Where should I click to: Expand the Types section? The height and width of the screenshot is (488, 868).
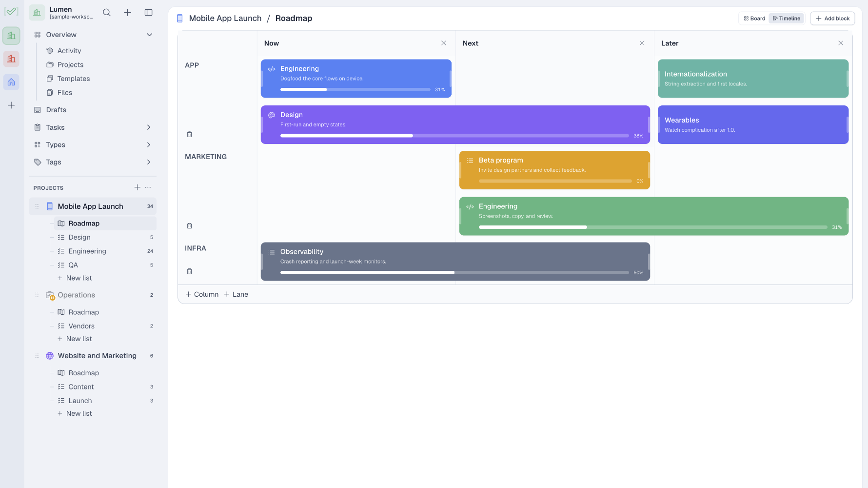[149, 145]
